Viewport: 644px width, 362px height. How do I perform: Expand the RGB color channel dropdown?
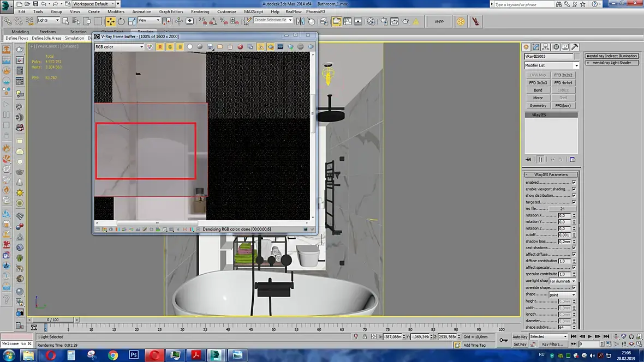click(x=119, y=47)
